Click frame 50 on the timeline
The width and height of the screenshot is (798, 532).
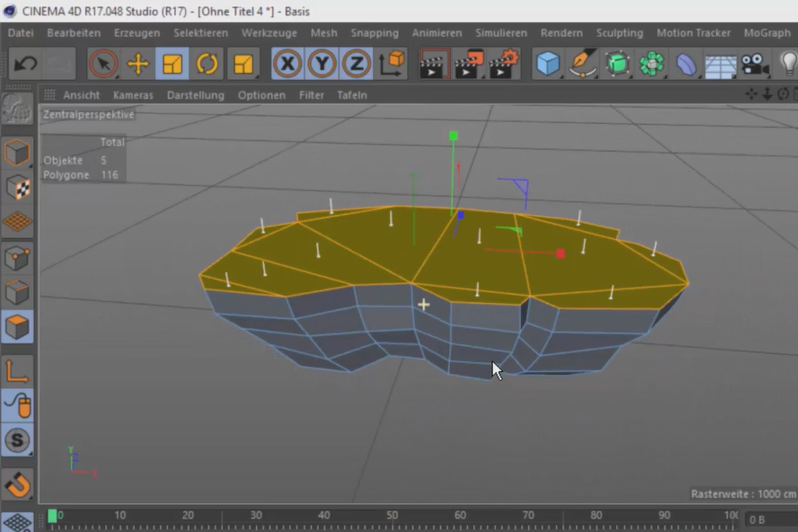392,515
